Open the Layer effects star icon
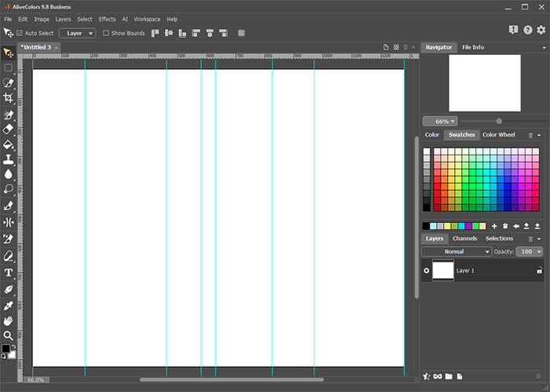This screenshot has width=550, height=392. point(426,376)
